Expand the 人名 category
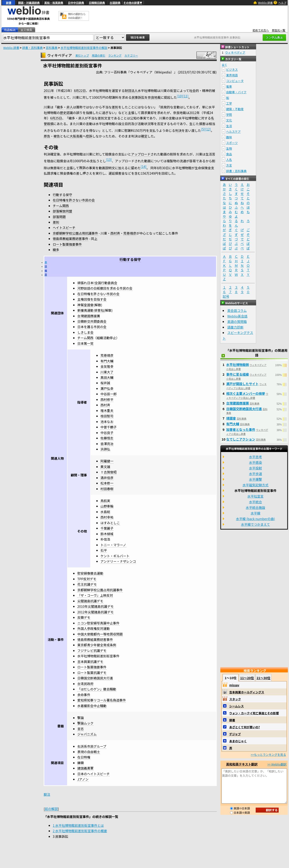Image resolution: width=289 pixels, height=868 pixels. [x=224, y=160]
